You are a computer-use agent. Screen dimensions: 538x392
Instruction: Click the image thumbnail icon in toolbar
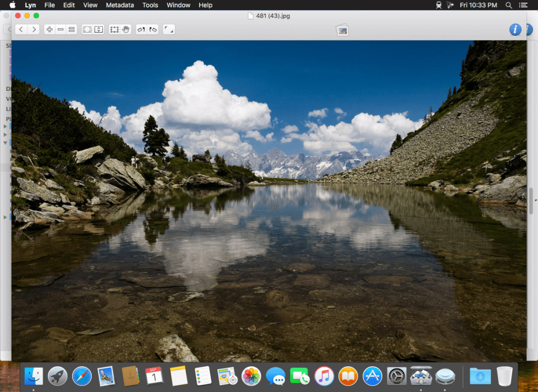342,30
